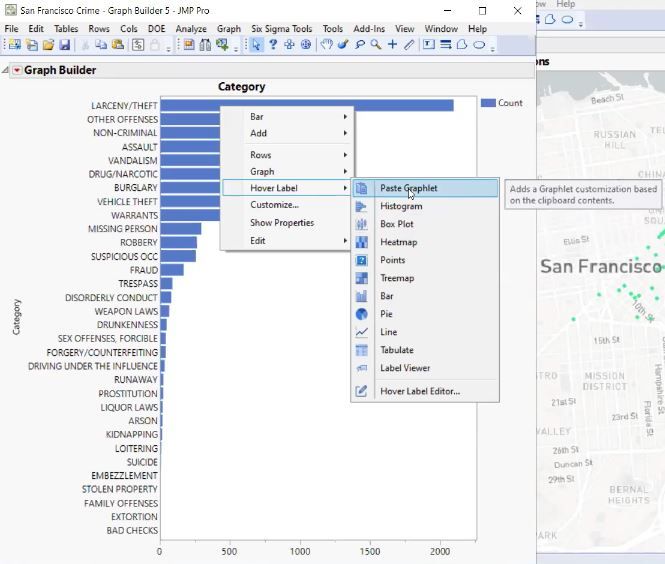Open the Graph Builder red triangle menu
Screen dimensions: 665x564
tap(17, 70)
